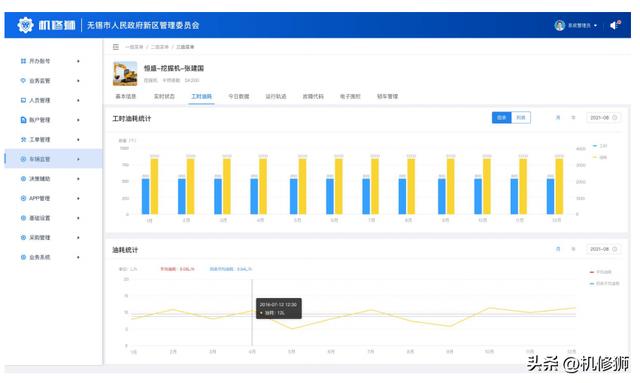Screen dimensions: 640x383
Task: Open the 系统管理员 user dropdown arrow
Action: click(x=596, y=25)
